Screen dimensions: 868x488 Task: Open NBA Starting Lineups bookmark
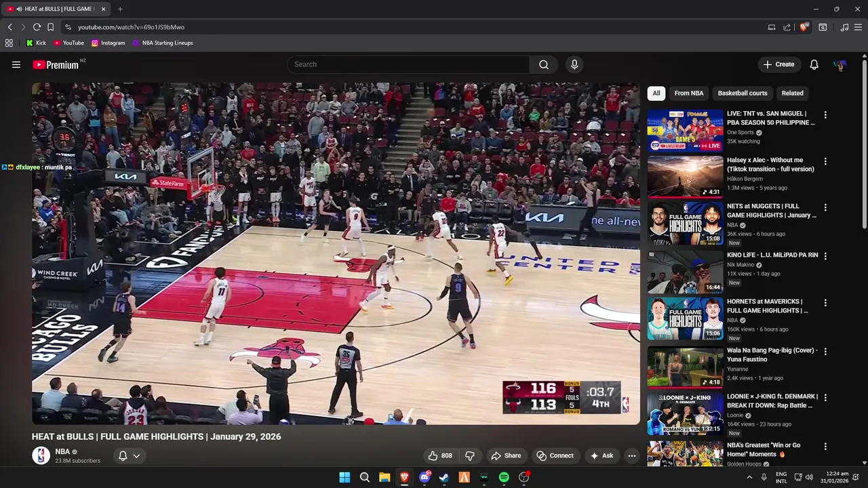(x=163, y=43)
